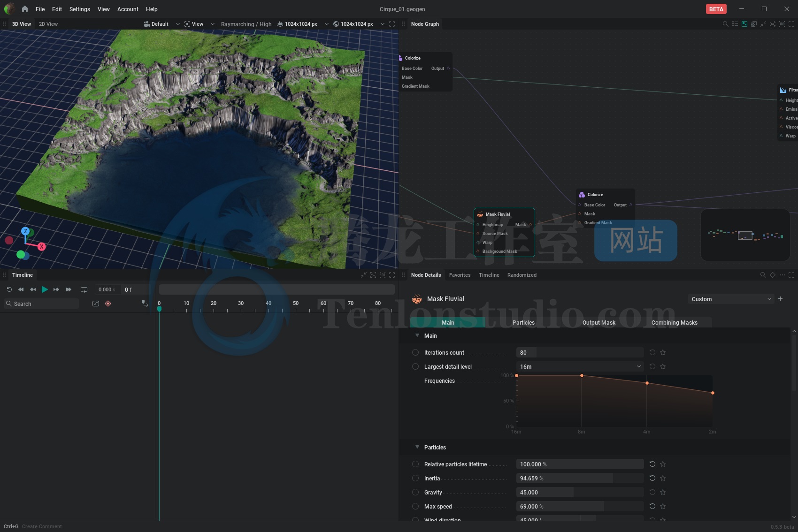Open the Custom preset dropdown
The width and height of the screenshot is (798, 532).
(730, 299)
